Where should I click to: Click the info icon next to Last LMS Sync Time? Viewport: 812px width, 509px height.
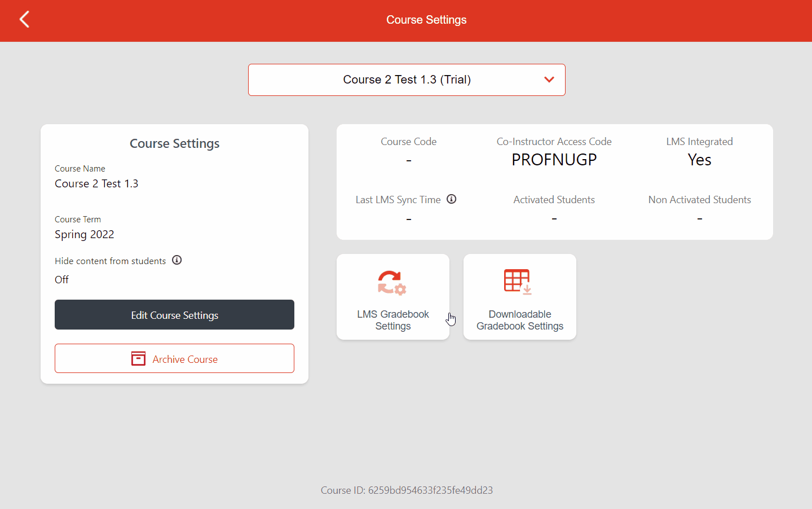(451, 199)
